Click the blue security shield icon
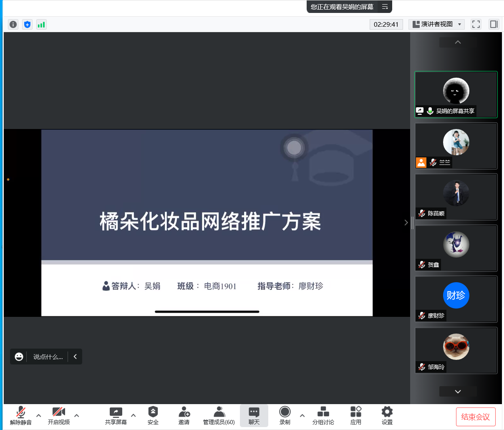This screenshot has height=430, width=504. tap(27, 24)
